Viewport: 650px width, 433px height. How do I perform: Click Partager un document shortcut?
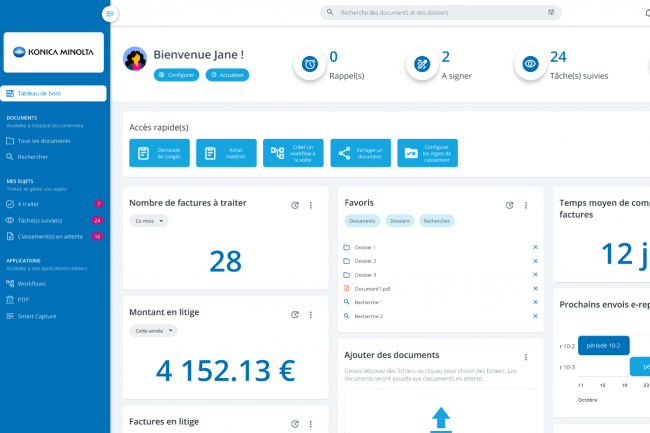click(x=360, y=153)
